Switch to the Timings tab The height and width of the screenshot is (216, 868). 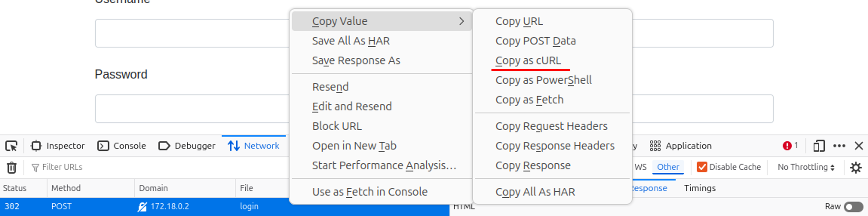pyautogui.click(x=699, y=188)
